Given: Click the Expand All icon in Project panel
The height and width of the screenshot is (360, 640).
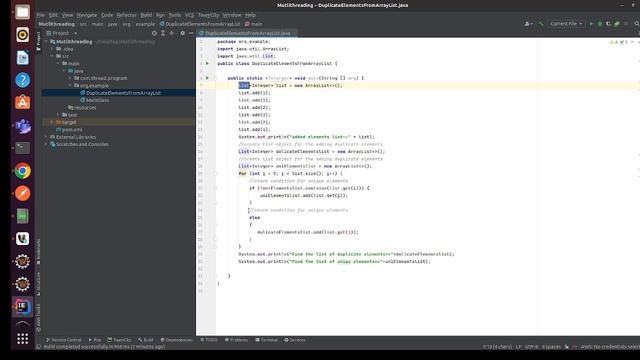Looking at the screenshot, I should pyautogui.click(x=163, y=33).
